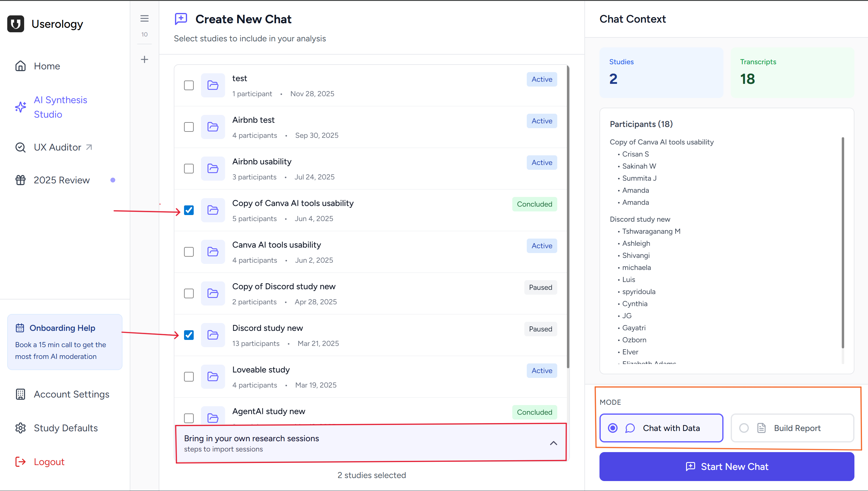Click the Study Defaults gear icon
Image resolution: width=868 pixels, height=491 pixels.
click(21, 428)
